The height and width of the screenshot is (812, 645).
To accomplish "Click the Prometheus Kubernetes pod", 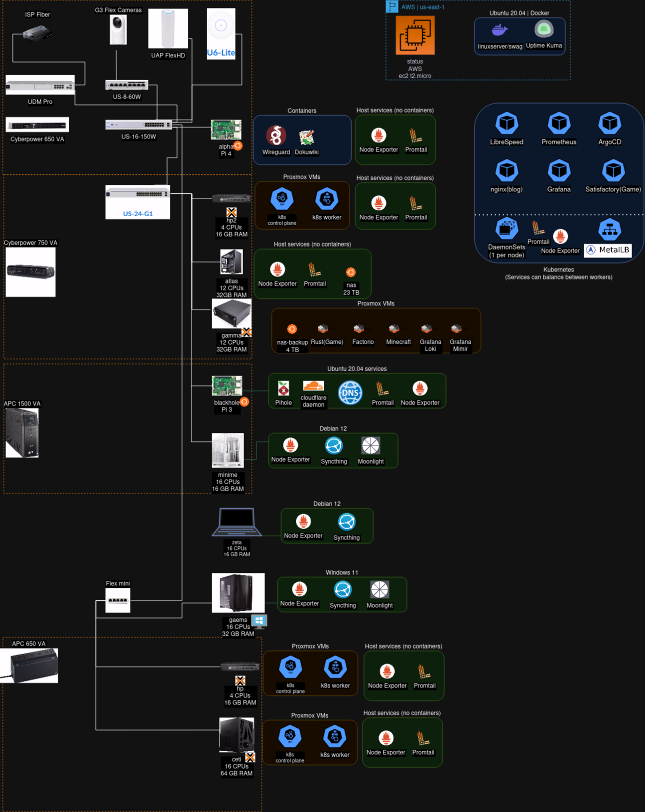I will coord(559,123).
